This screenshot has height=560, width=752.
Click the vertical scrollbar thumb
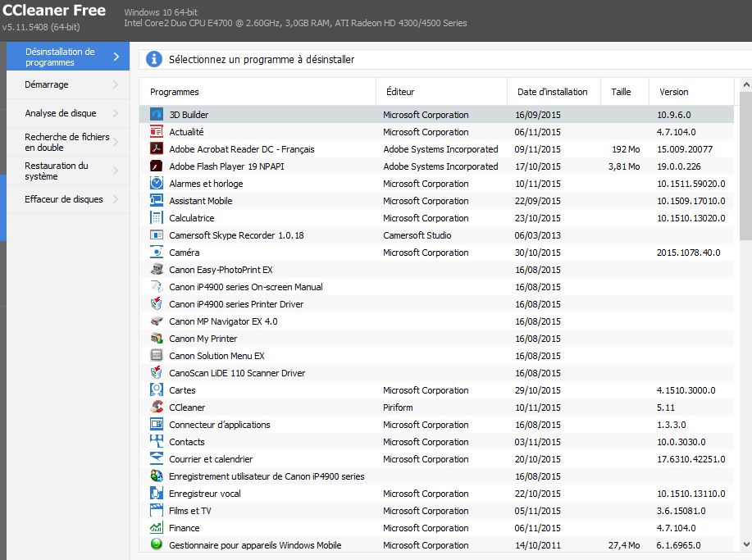pyautogui.click(x=746, y=166)
